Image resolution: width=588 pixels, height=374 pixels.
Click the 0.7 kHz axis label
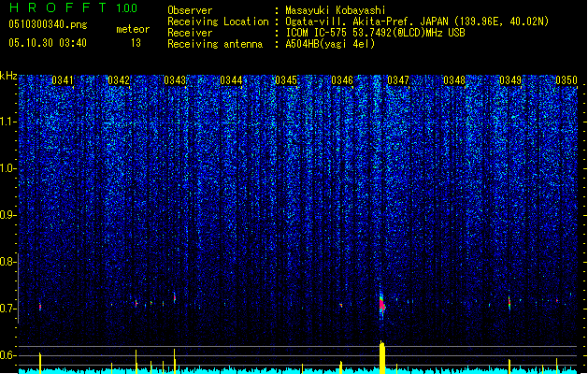pyautogui.click(x=8, y=309)
